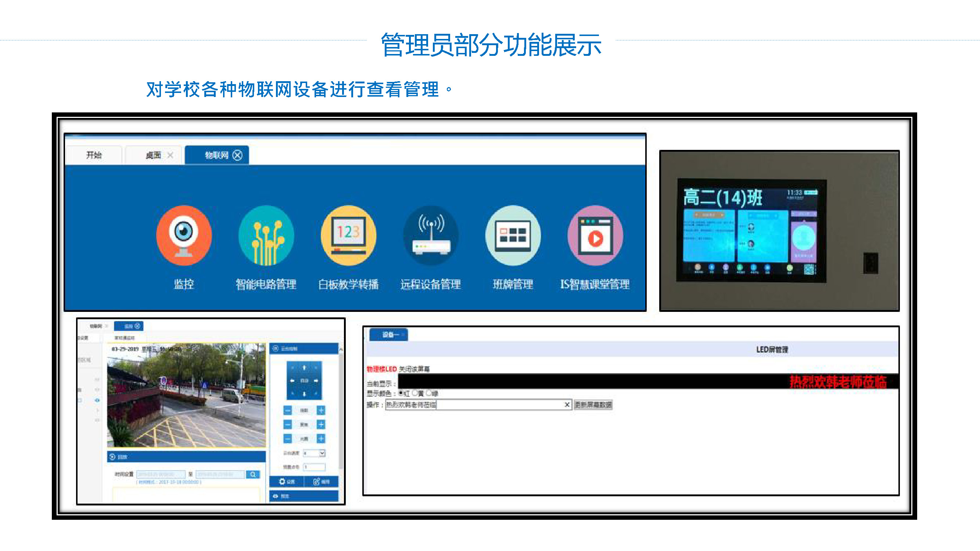Clear the LED message with the X icon

click(x=567, y=404)
